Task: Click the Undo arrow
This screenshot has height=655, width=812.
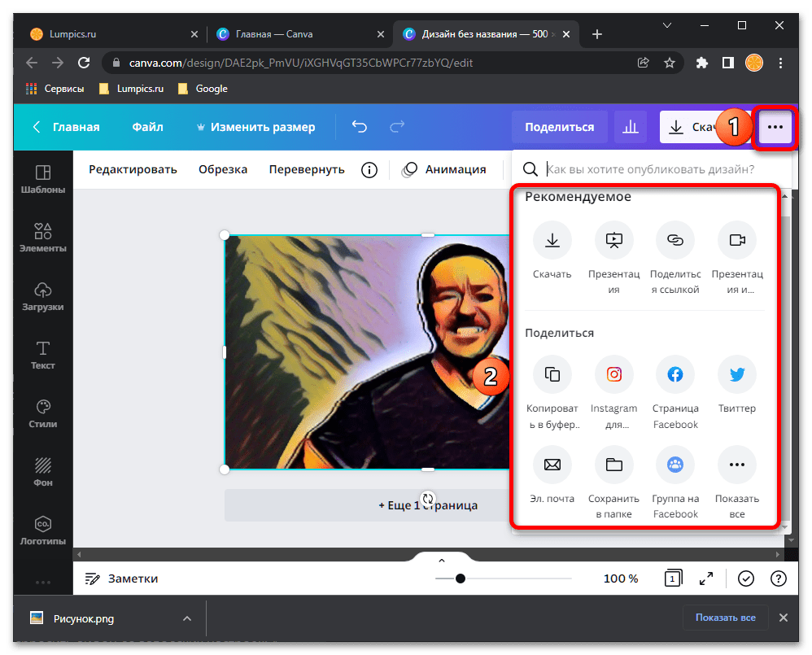Action: pos(359,127)
